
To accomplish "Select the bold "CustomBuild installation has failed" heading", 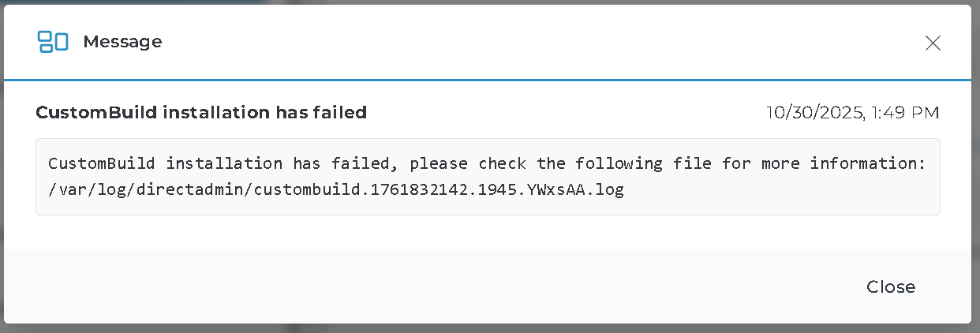I will pyautogui.click(x=201, y=113).
